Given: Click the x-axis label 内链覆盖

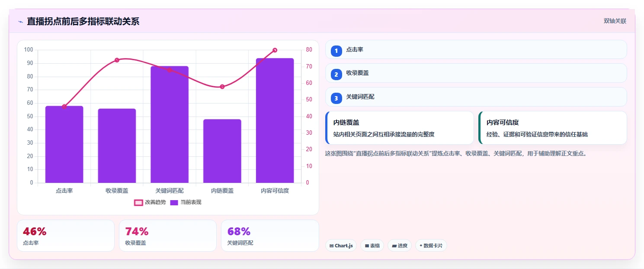Looking at the screenshot, I should [222, 191].
